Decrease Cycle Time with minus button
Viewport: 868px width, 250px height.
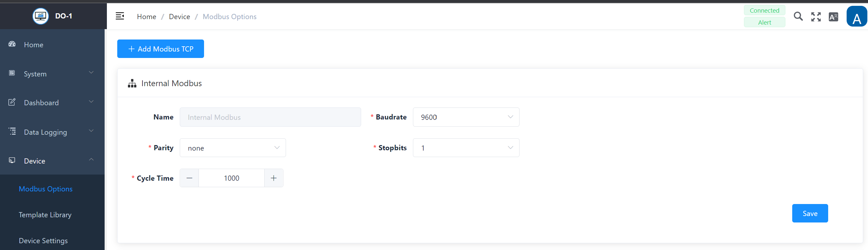point(189,178)
